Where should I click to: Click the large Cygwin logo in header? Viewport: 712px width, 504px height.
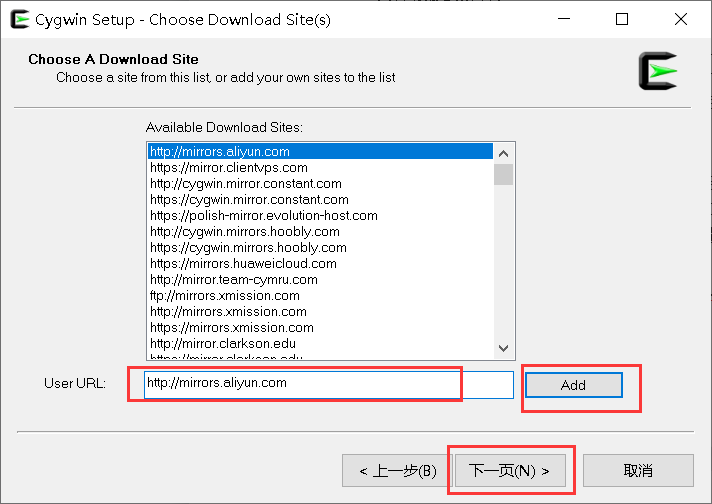point(658,71)
